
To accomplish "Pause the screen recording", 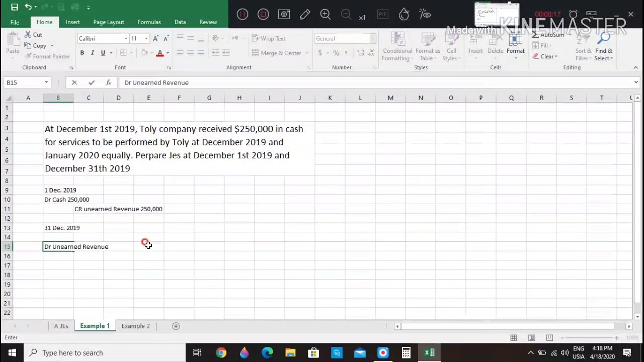I will coord(243,14).
